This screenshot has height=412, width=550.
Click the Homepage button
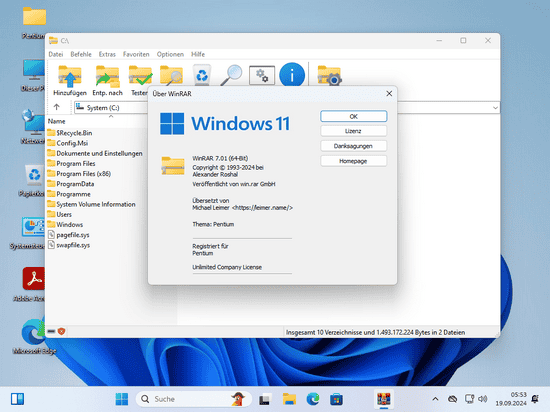coord(353,161)
